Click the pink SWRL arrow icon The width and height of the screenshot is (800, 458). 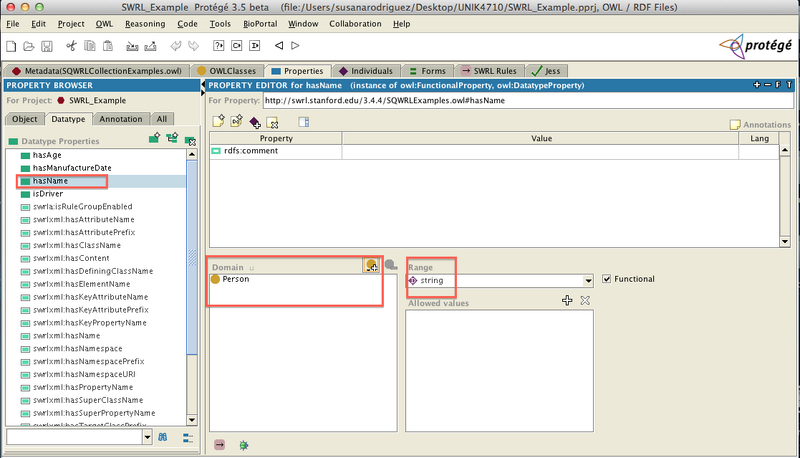click(219, 445)
